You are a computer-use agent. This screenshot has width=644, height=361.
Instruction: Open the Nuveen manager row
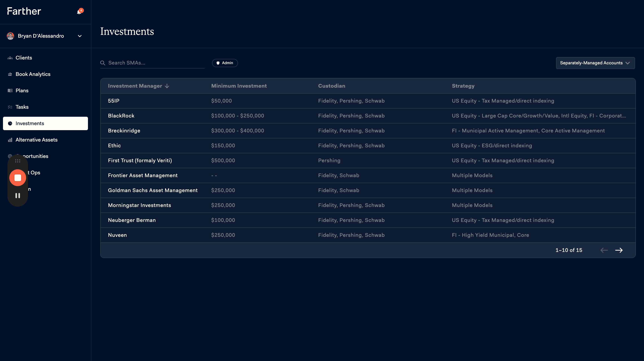(x=368, y=235)
